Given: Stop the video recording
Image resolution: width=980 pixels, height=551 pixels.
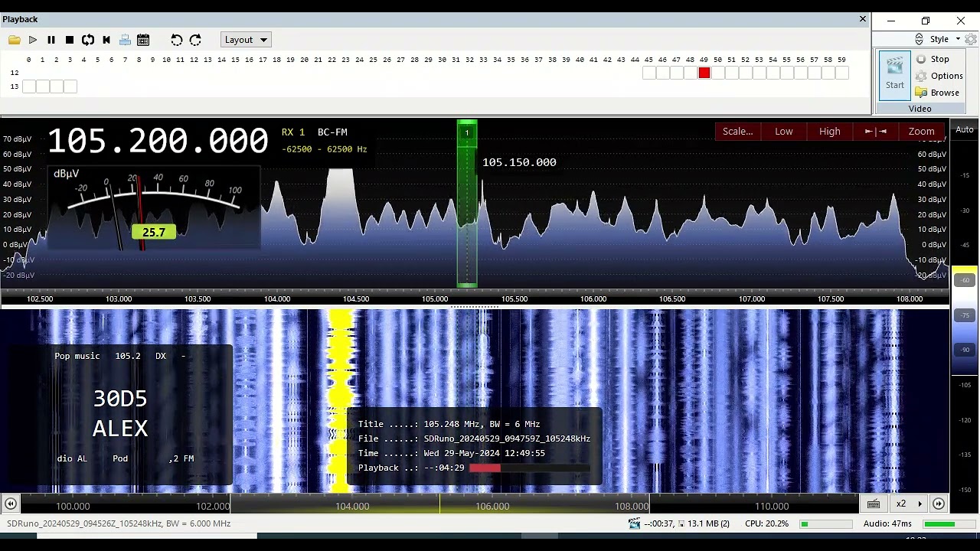Looking at the screenshot, I should click(x=933, y=59).
